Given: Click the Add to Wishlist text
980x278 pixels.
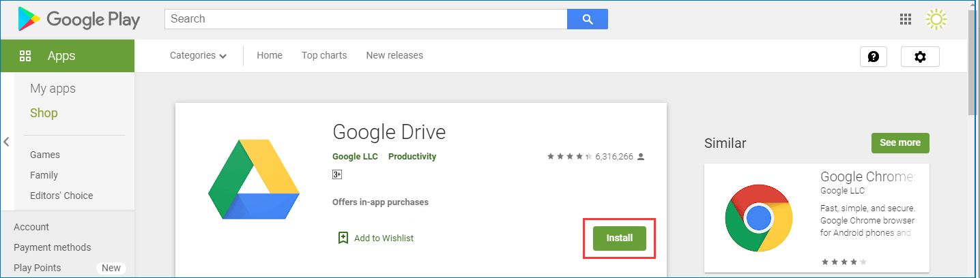Looking at the screenshot, I should point(384,238).
